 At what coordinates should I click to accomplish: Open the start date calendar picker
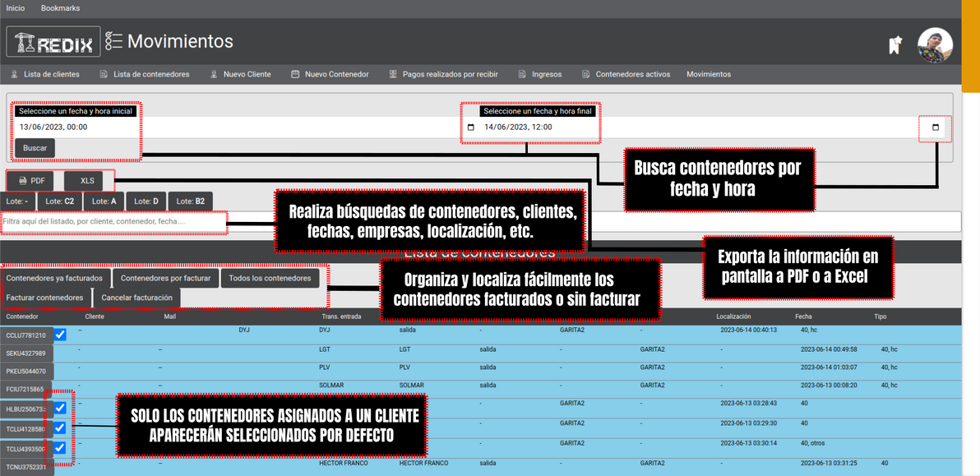(x=471, y=127)
